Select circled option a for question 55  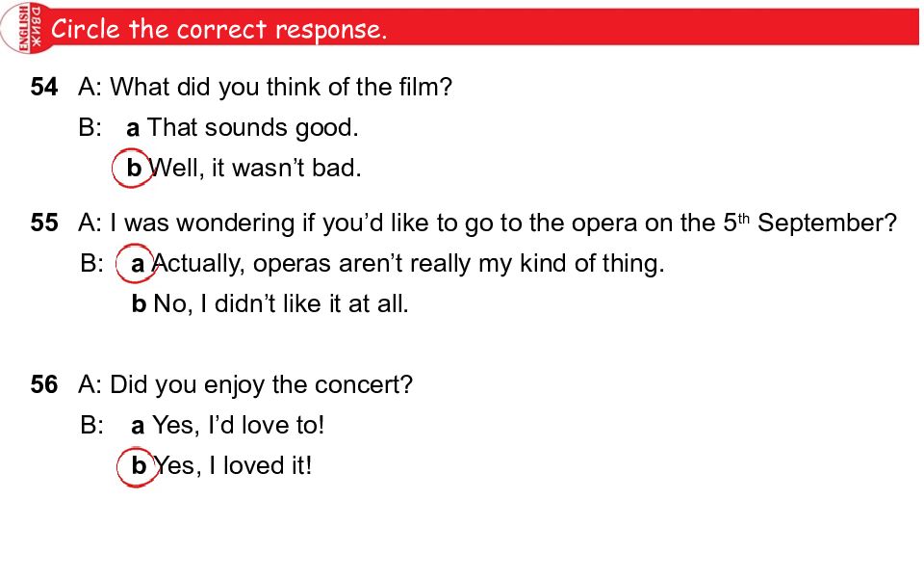(390, 264)
